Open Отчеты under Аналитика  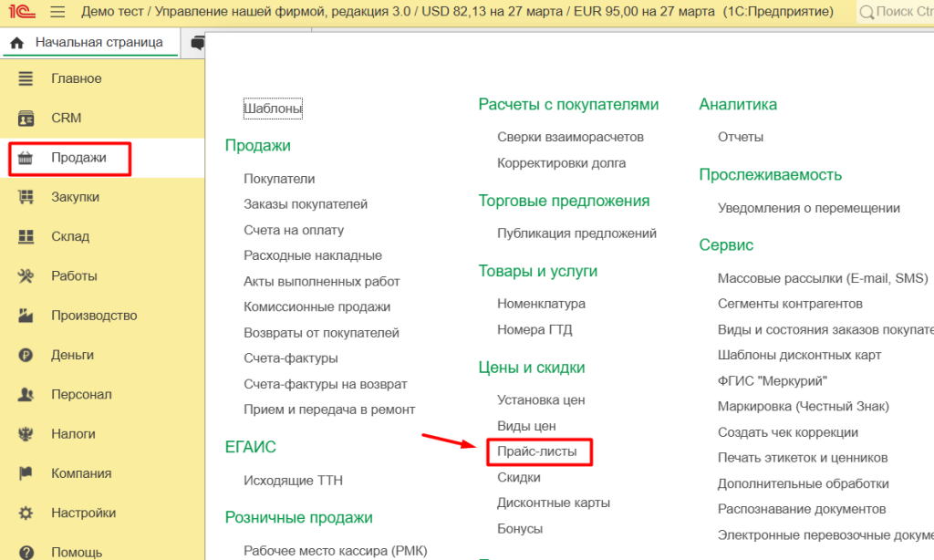(x=740, y=137)
